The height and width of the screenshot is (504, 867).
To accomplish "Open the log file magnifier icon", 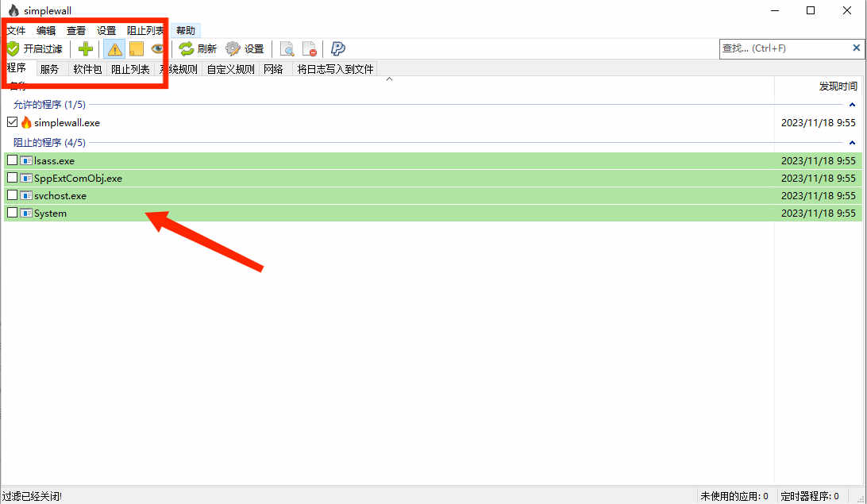I will (287, 48).
